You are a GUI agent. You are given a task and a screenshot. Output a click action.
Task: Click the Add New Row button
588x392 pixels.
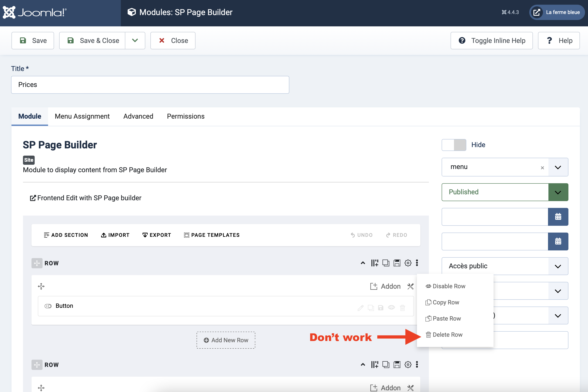pos(226,340)
